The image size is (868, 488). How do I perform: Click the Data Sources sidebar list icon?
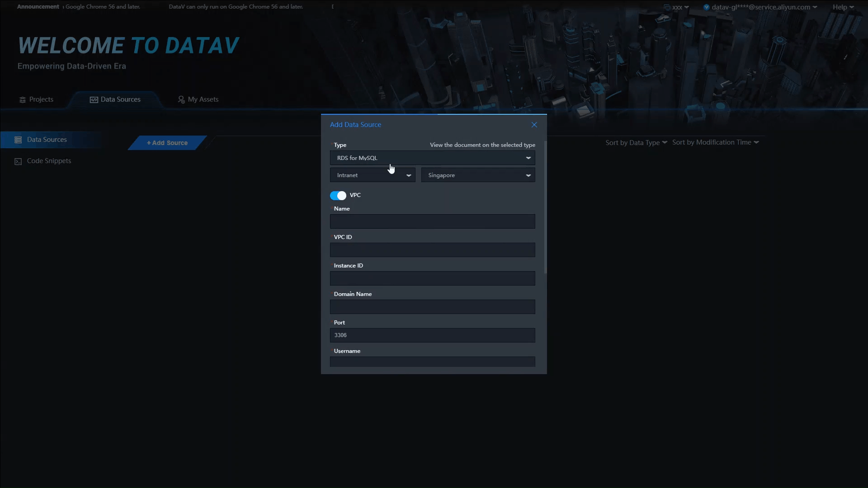[18, 140]
